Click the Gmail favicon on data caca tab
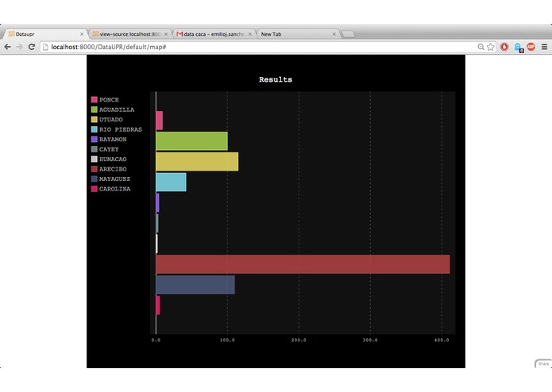Image resolution: width=552 pixels, height=392 pixels. pyautogui.click(x=179, y=34)
